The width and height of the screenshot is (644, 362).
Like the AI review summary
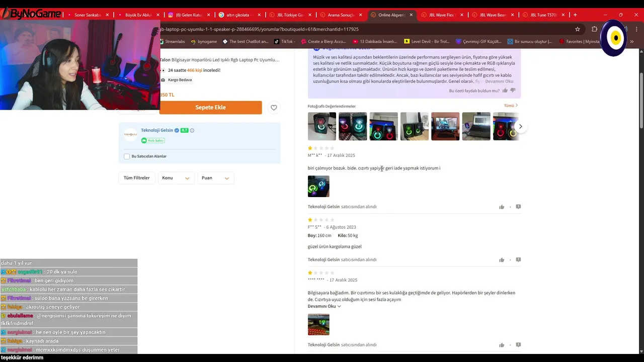(505, 90)
